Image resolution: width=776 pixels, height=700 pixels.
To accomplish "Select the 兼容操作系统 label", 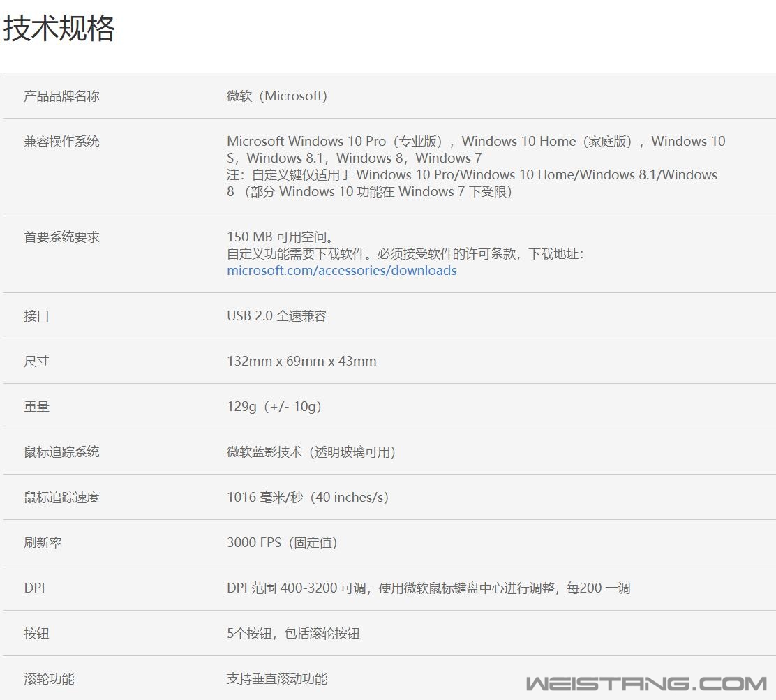I will point(62,142).
